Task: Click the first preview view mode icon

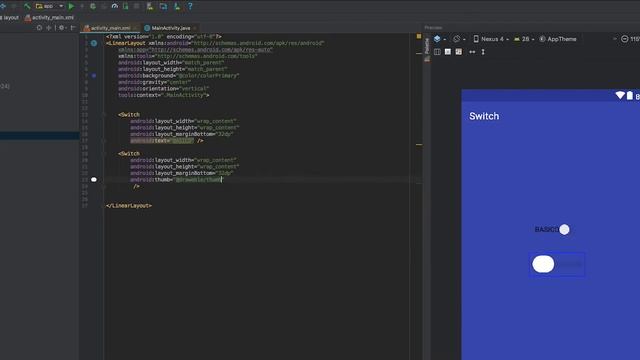Action: pos(437,52)
